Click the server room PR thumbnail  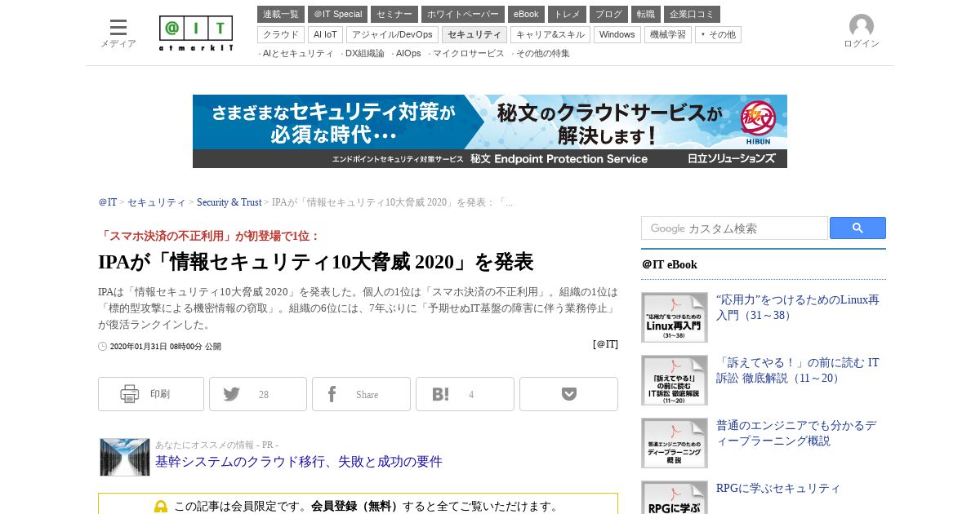[x=125, y=457]
